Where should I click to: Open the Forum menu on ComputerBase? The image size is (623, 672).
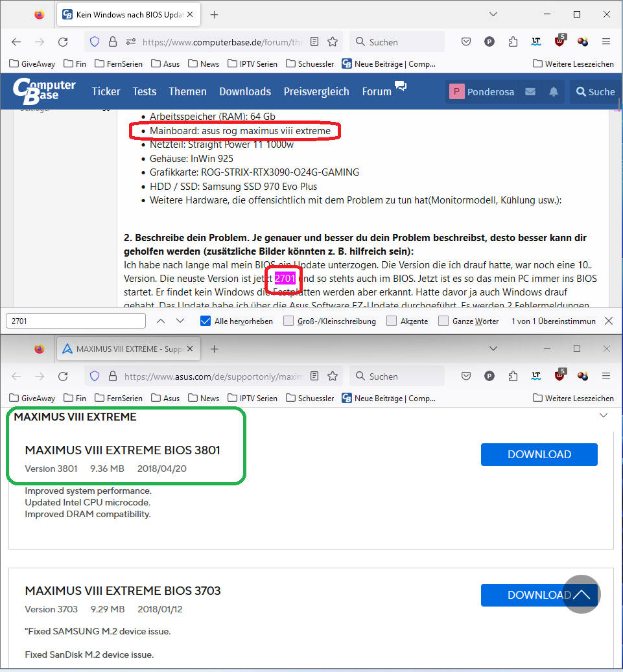377,91
